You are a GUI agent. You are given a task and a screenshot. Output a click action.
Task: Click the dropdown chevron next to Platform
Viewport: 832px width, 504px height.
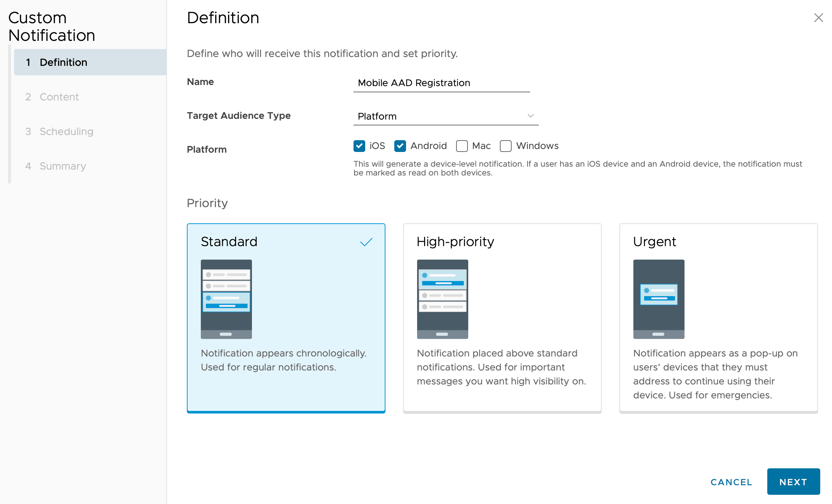pyautogui.click(x=530, y=116)
